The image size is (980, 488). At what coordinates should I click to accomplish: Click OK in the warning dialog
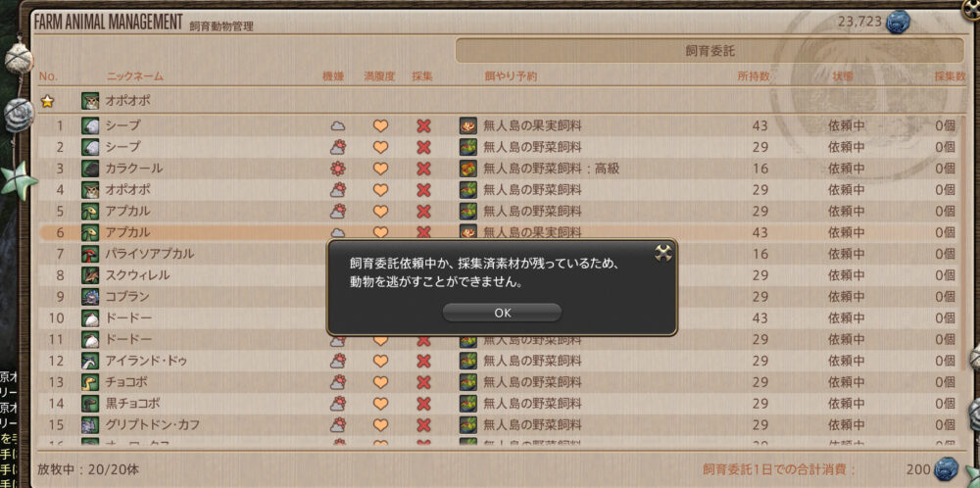(x=502, y=313)
